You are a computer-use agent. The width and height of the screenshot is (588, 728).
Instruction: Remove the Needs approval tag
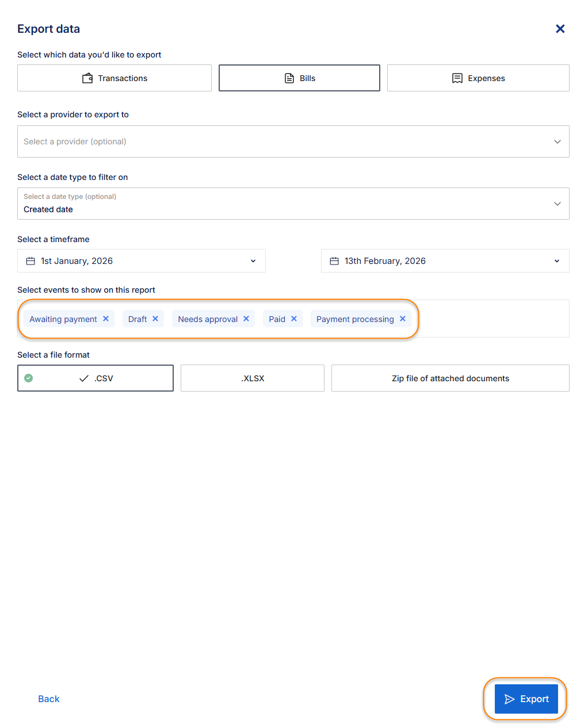[x=246, y=319]
